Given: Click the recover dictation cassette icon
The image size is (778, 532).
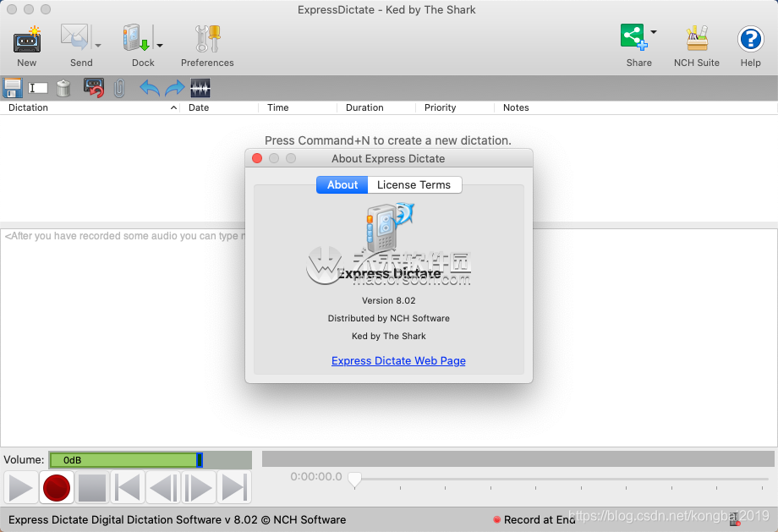Looking at the screenshot, I should coord(94,88).
